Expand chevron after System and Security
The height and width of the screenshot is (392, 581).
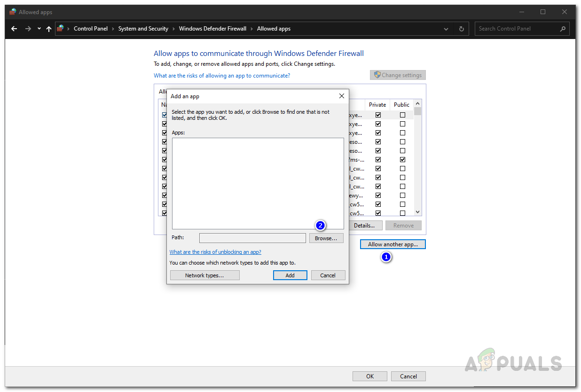coord(174,29)
